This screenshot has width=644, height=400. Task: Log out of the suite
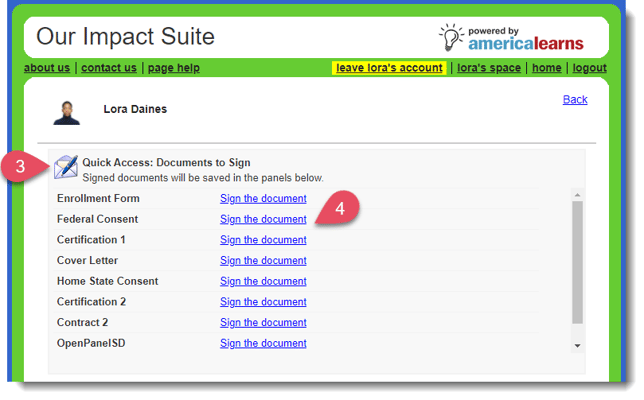[589, 68]
